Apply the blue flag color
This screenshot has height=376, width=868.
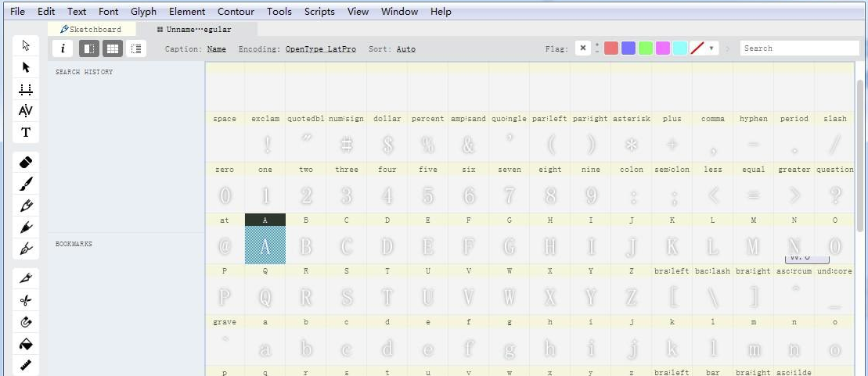(x=628, y=48)
